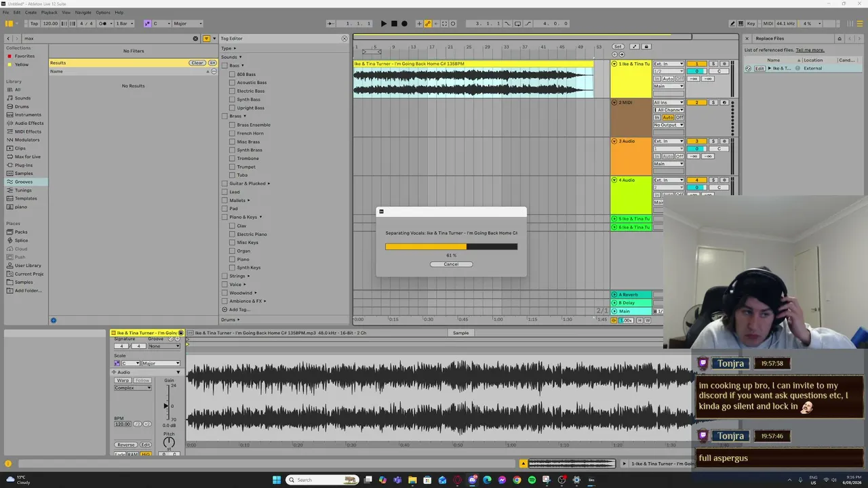The height and width of the screenshot is (488, 868).
Task: Tick the Organ tag checkbox
Action: [x=232, y=251]
